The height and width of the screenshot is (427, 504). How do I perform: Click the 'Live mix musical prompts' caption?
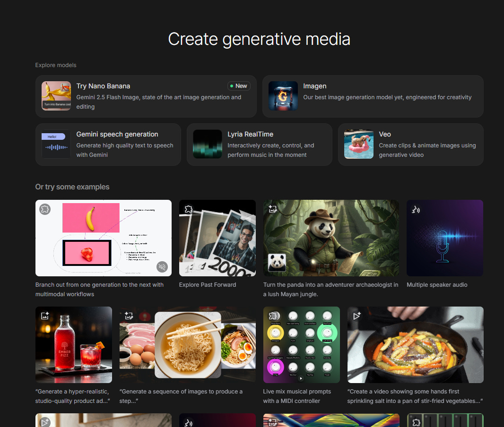[x=297, y=396]
